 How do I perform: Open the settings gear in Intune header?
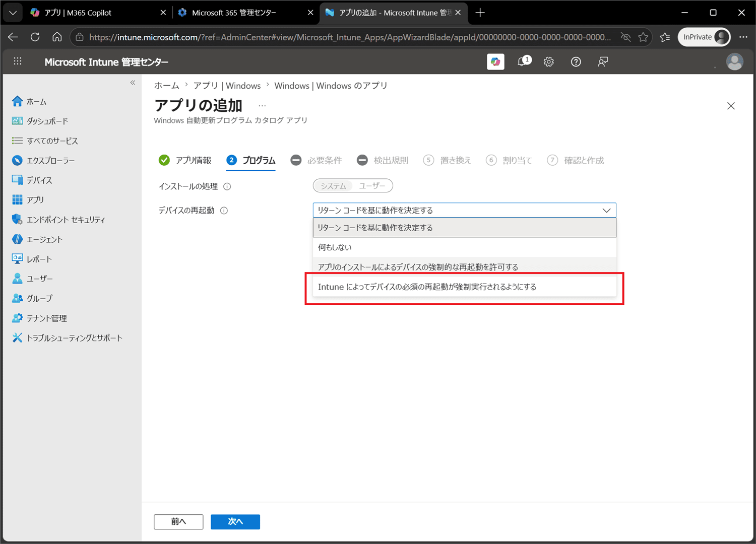tap(549, 61)
